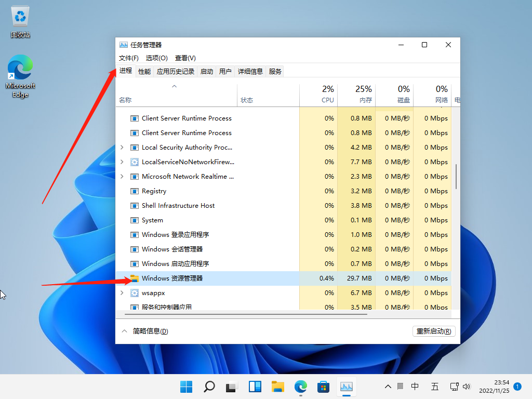Show hidden system tray icons
Viewport: 532px width, 399px height.
coord(388,387)
